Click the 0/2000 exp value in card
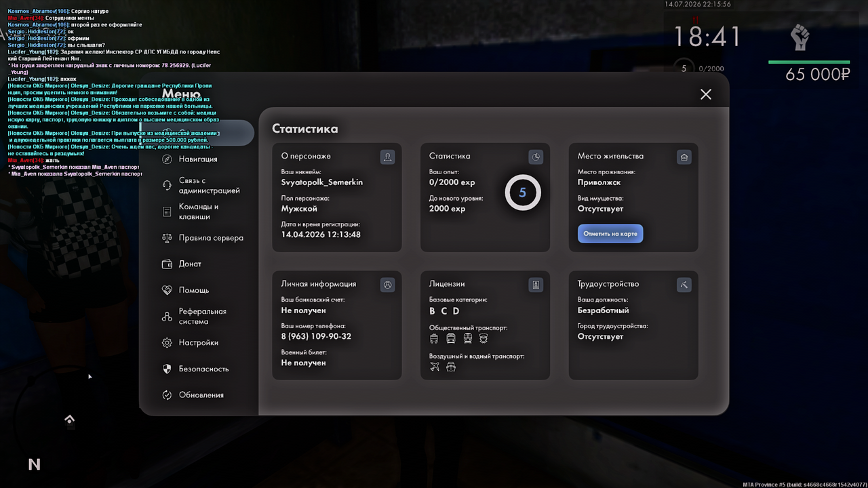 452,182
